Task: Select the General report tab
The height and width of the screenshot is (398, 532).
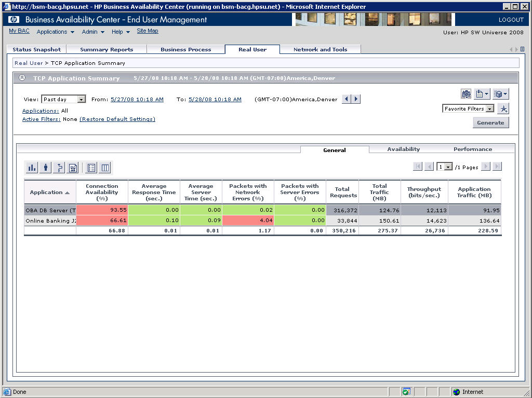Action: click(x=335, y=150)
